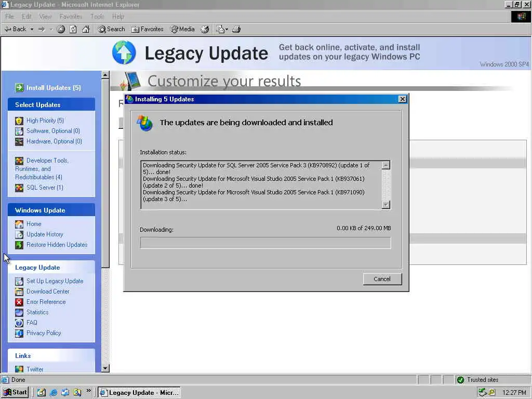532x399 pixels.
Task: Open the Restore Hidden Updates link
Action: coord(57,245)
